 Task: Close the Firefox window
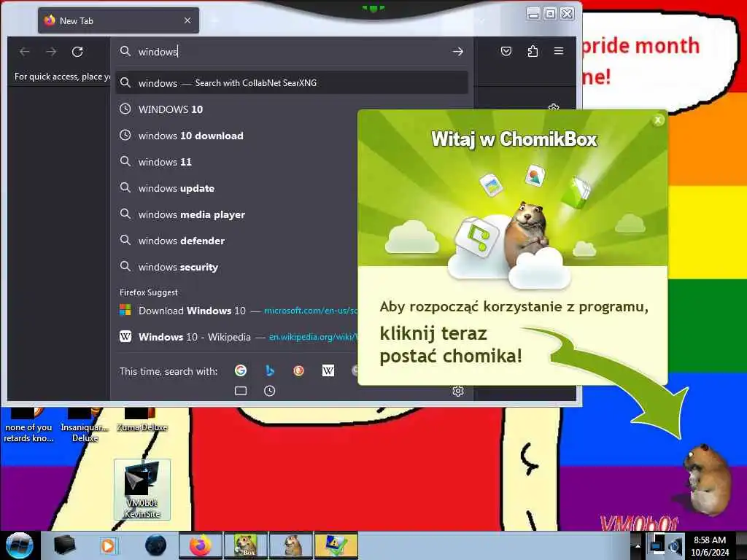click(x=567, y=14)
